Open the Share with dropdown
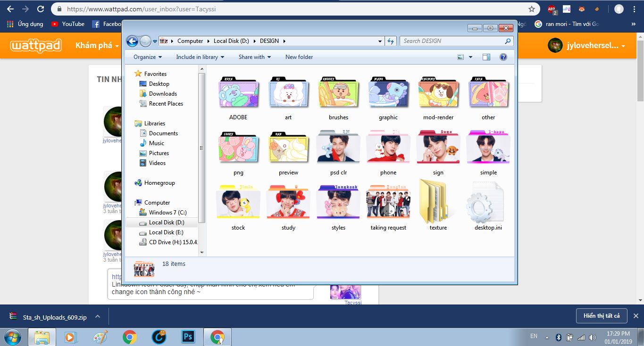The width and height of the screenshot is (644, 346). coord(255,57)
